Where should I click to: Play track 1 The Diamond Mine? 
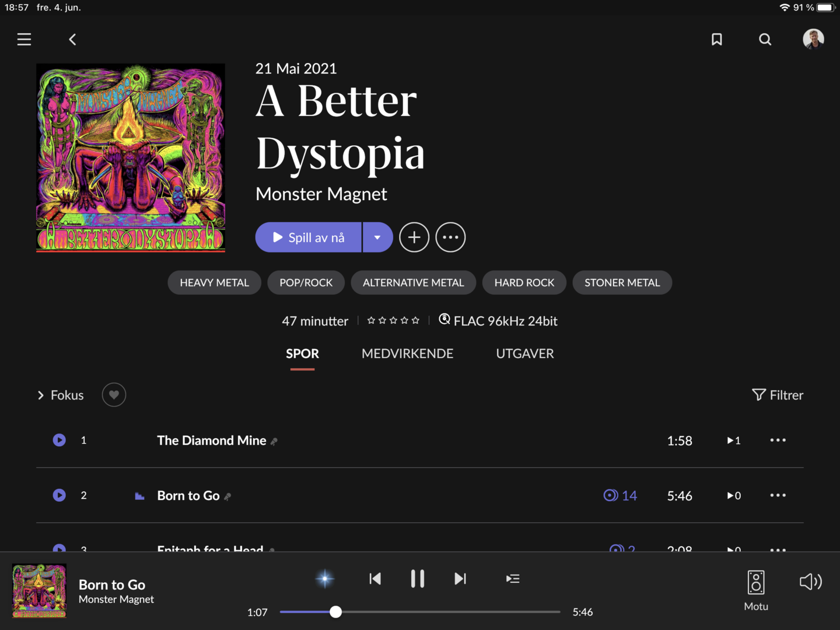(x=60, y=440)
